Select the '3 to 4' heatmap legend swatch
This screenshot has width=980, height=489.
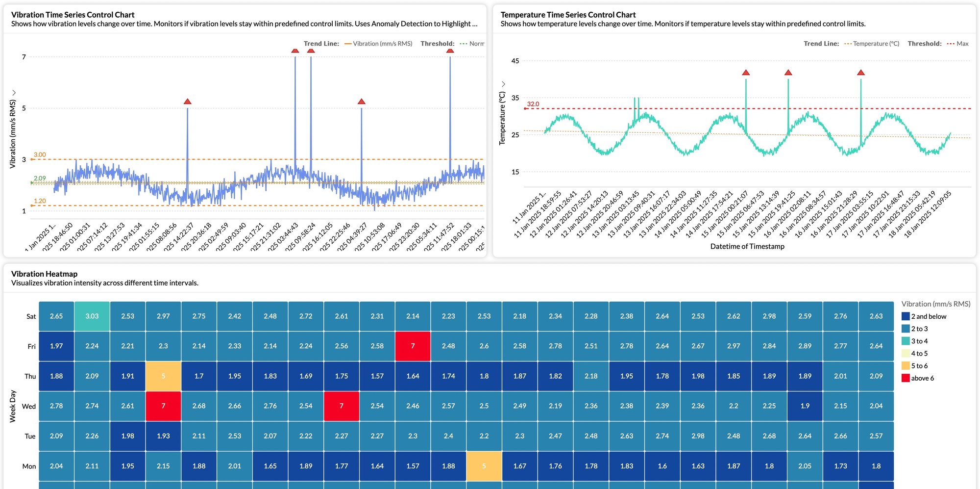click(x=906, y=341)
